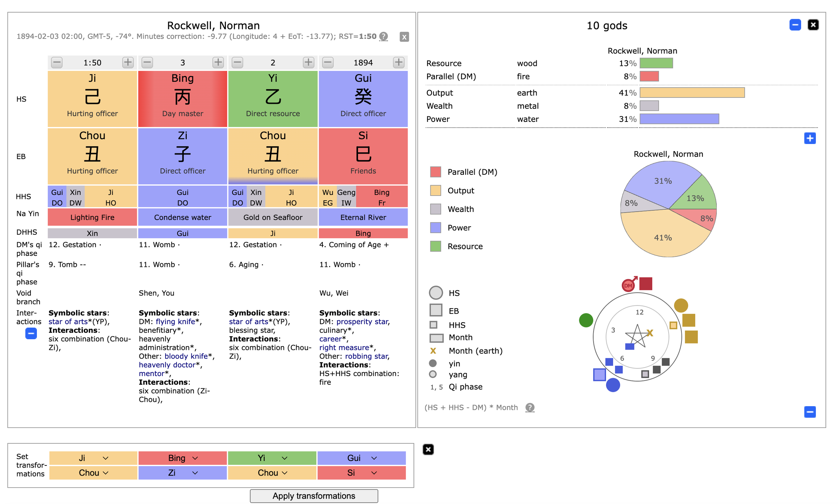Image resolution: width=838 pixels, height=504 pixels.
Task: Expand section with blue plus icon
Action: (810, 138)
